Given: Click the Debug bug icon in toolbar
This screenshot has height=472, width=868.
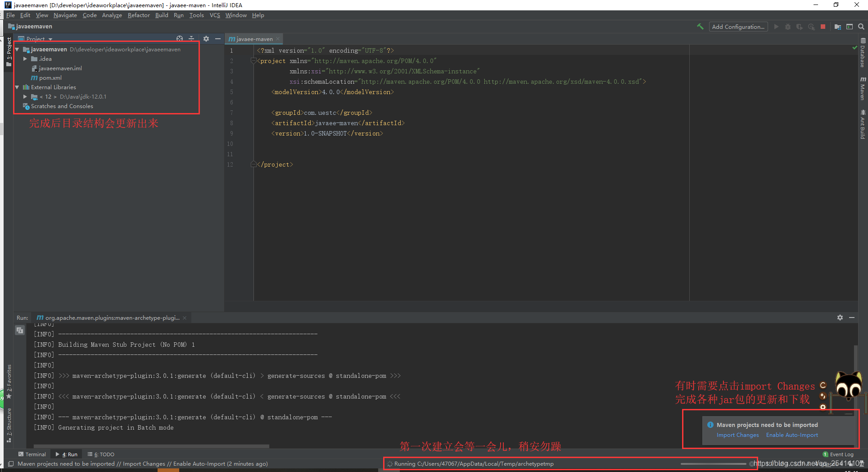Looking at the screenshot, I should [x=788, y=27].
